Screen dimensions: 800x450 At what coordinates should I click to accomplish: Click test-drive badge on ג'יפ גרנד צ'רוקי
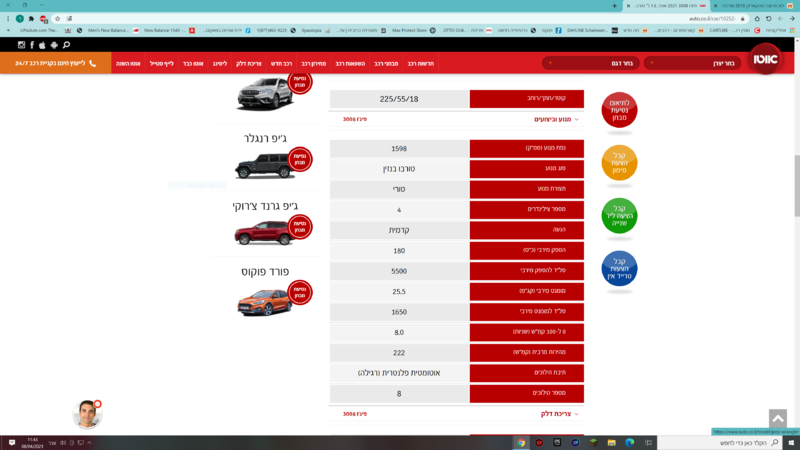(299, 227)
